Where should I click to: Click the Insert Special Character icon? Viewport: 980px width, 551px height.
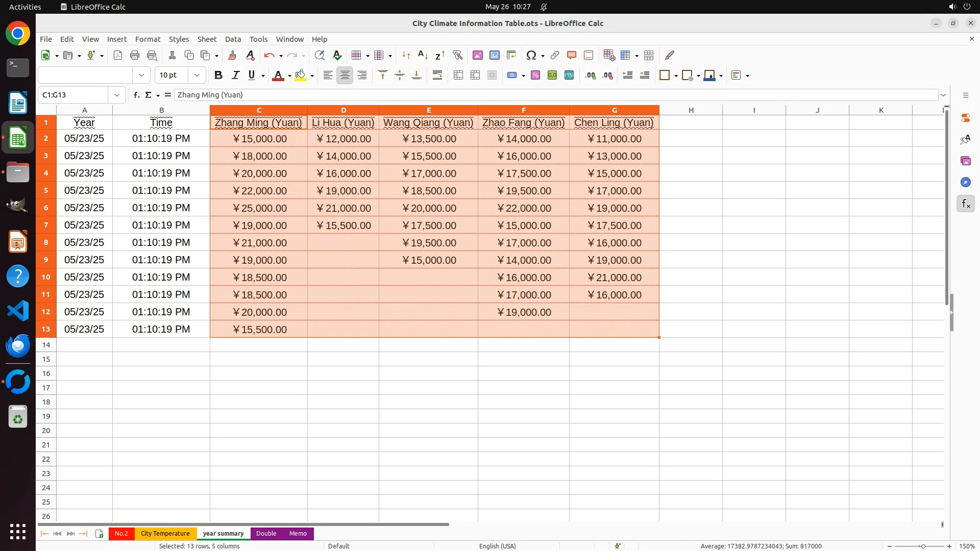pos(531,55)
